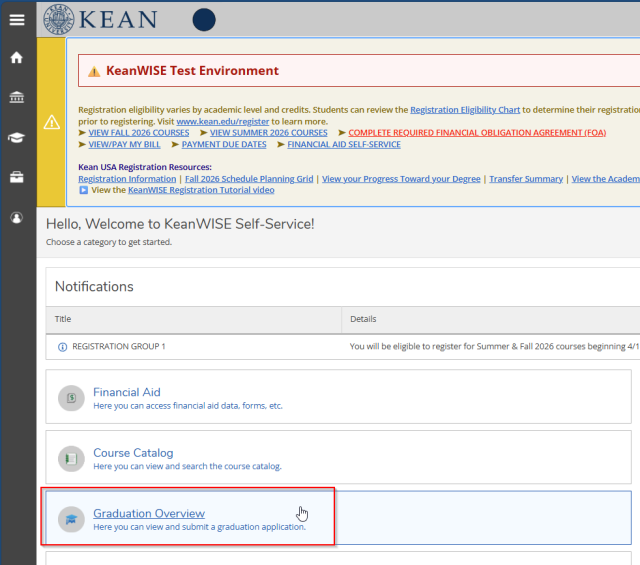The height and width of the screenshot is (565, 640).
Task: Open the Transfer Summary link
Action: (x=526, y=179)
